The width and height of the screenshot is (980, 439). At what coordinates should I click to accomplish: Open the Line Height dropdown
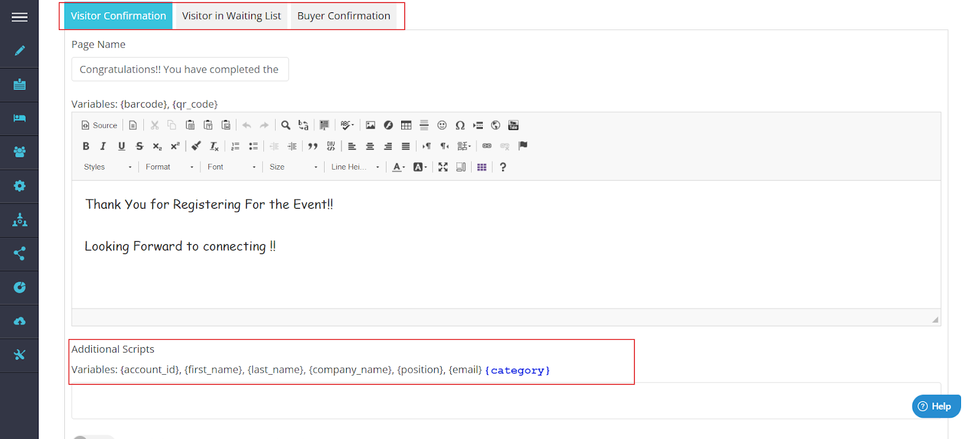coord(355,167)
